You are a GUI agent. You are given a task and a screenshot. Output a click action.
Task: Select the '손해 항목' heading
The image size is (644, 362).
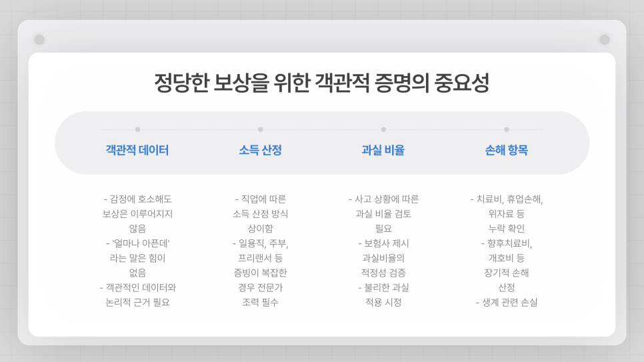(507, 150)
